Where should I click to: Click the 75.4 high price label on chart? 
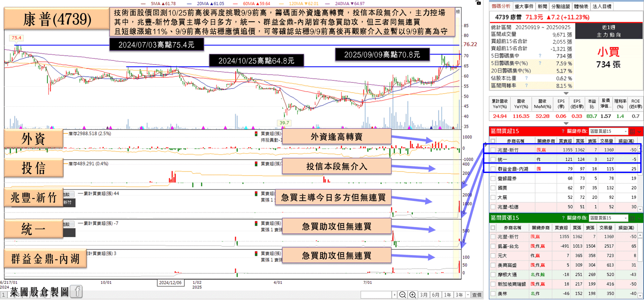pos(17,38)
